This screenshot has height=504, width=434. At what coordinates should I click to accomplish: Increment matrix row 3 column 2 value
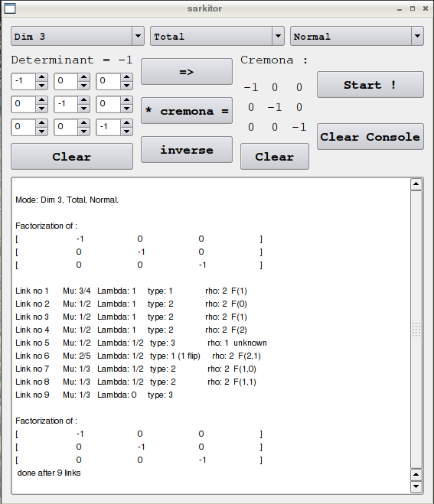[83, 123]
